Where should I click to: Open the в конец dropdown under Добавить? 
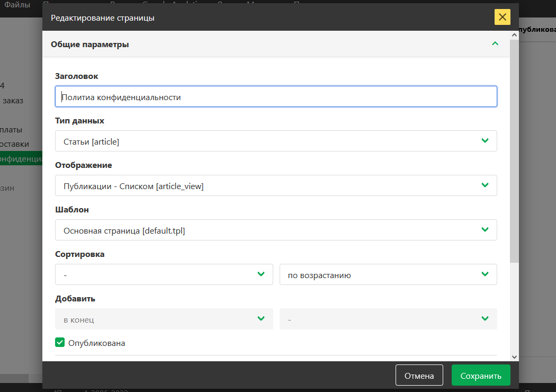(164, 319)
